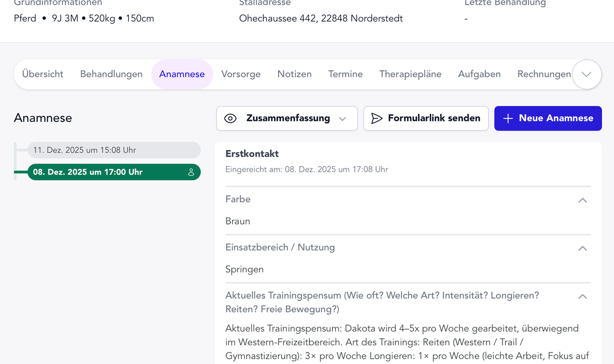Click the Einsatzbereich / Nutzung label
This screenshot has width=614, height=364.
(x=280, y=247)
